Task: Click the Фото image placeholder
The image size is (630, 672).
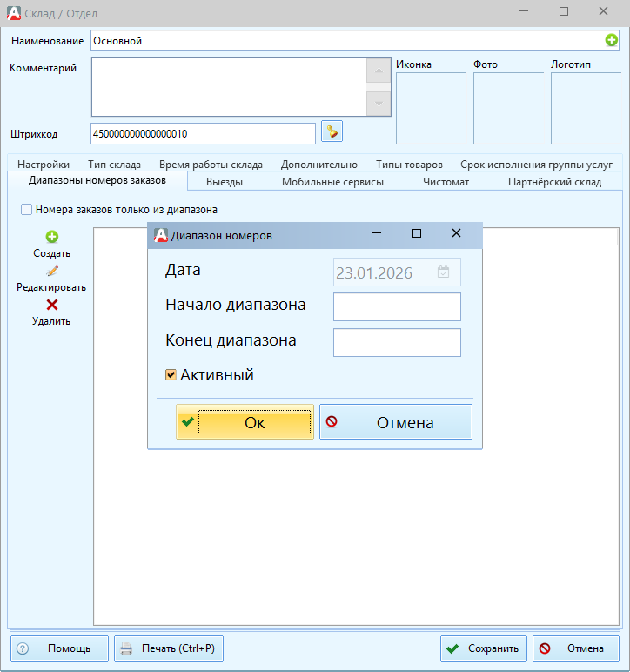Action: (508, 108)
